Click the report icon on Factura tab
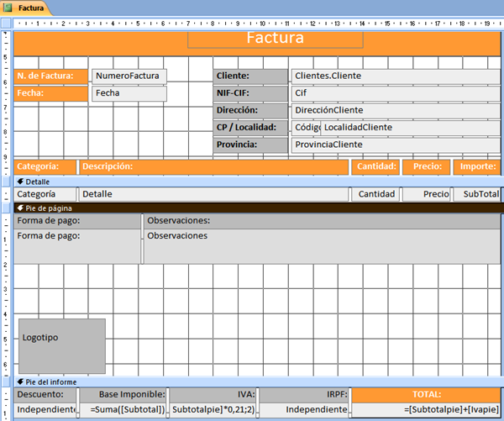 tap(11, 7)
